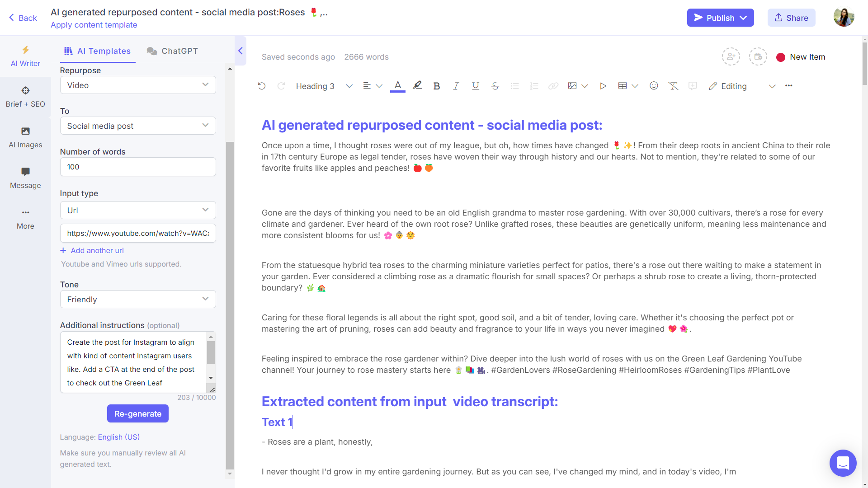Click the undo arrow icon
The height and width of the screenshot is (488, 868).
point(261,86)
